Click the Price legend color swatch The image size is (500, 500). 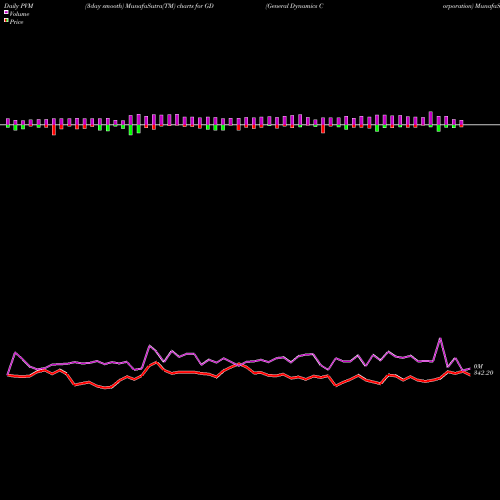point(6,21)
